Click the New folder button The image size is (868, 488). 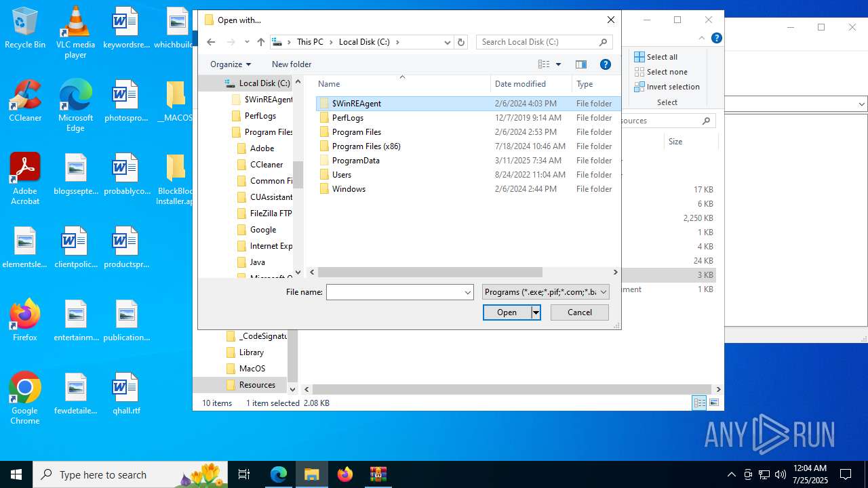pos(292,64)
